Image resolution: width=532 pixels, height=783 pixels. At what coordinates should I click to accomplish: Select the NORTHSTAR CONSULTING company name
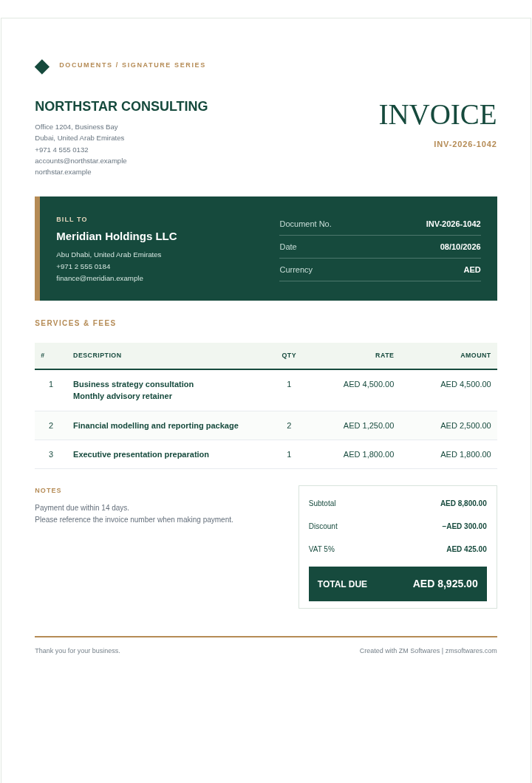(121, 106)
